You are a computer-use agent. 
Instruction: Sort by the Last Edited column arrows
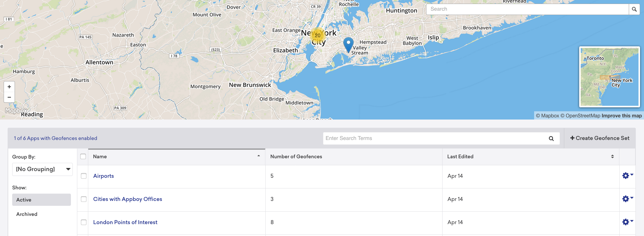click(612, 156)
